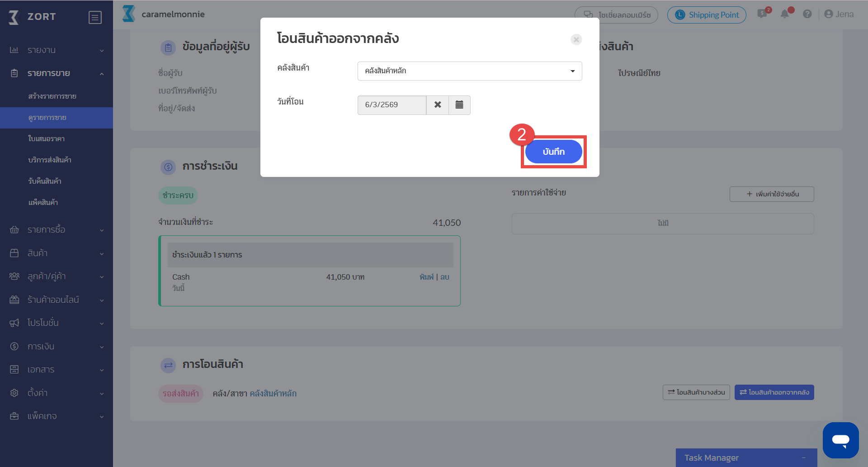Open the Jena user account menu
The width and height of the screenshot is (868, 467).
point(839,14)
